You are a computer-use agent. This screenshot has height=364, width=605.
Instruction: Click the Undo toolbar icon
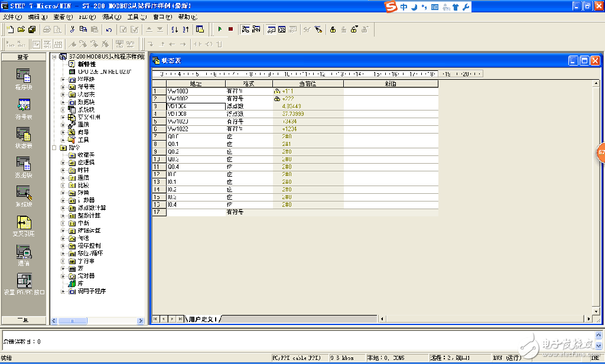coord(109,29)
